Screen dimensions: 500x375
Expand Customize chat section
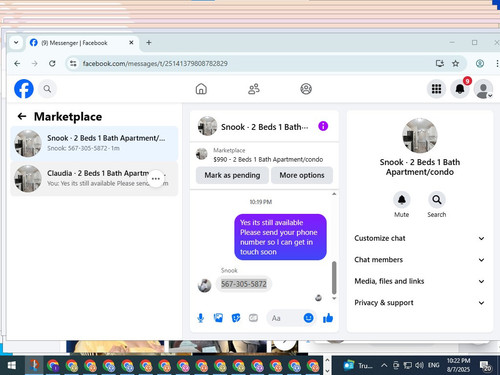(x=419, y=238)
